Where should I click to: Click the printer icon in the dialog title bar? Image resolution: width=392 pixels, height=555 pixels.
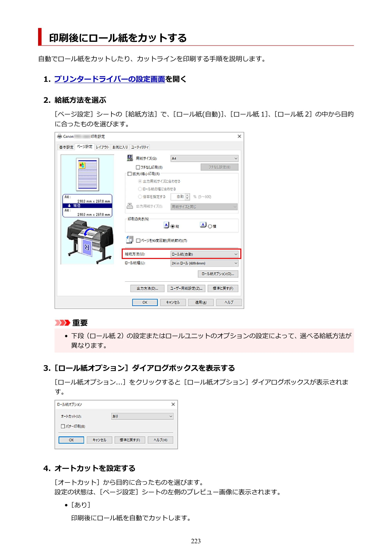point(59,136)
